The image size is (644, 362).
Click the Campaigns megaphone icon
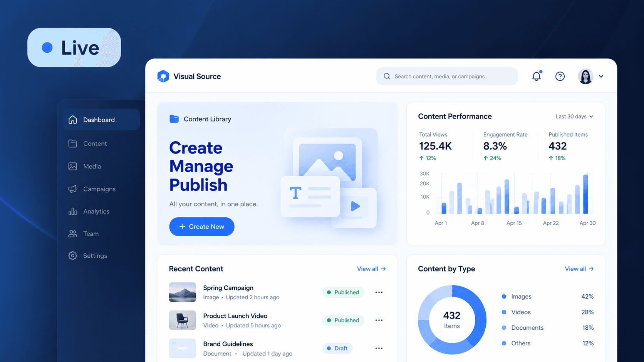click(x=73, y=189)
